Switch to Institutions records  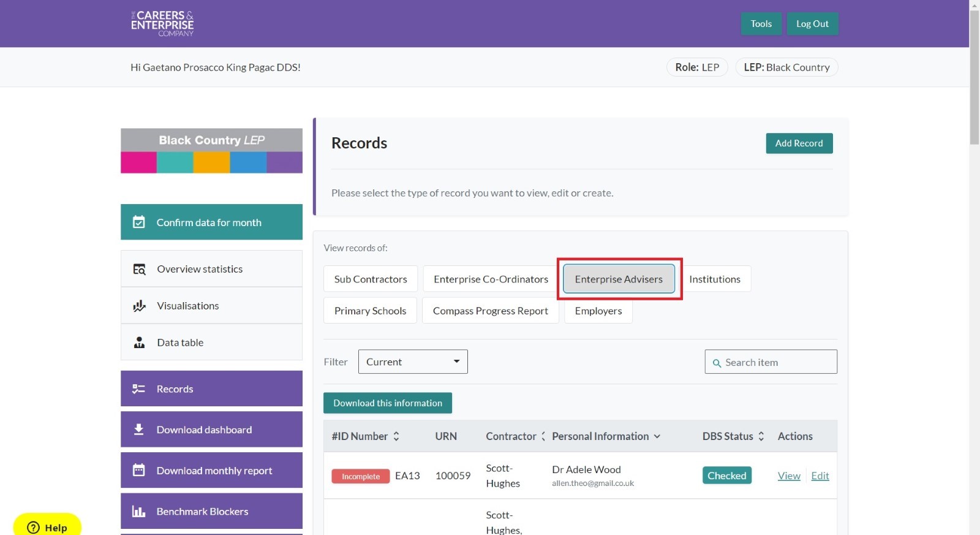pos(714,279)
